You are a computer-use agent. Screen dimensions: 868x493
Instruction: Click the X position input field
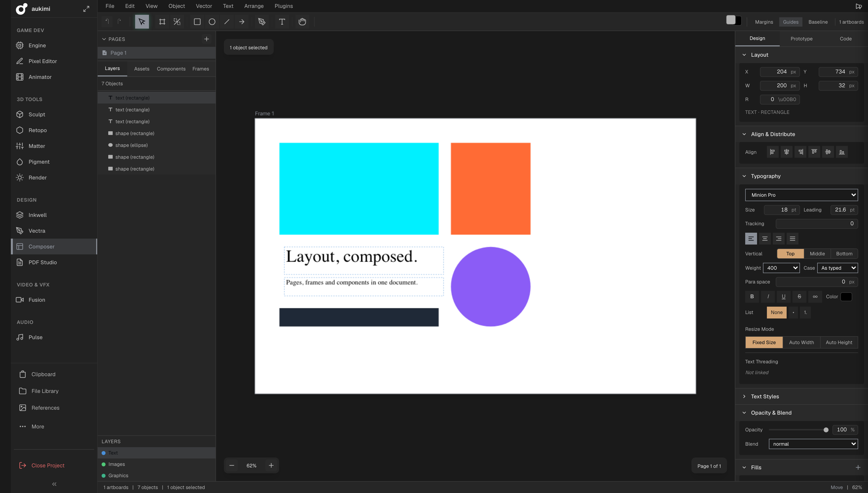point(780,72)
